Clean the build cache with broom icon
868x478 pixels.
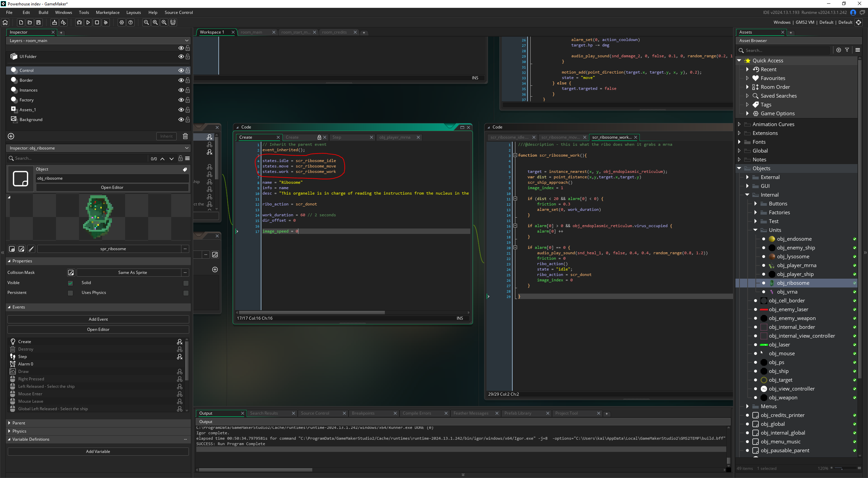(x=106, y=22)
